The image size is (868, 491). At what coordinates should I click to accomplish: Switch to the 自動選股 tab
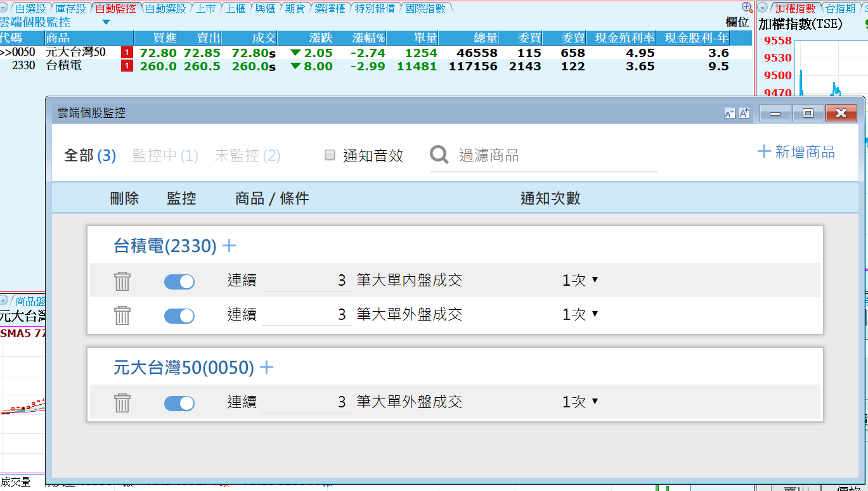(165, 8)
